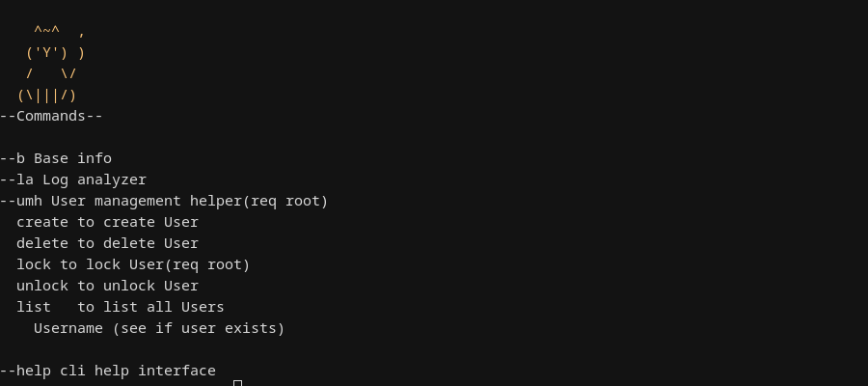The width and height of the screenshot is (868, 386).
Task: Click the ASCII owl's ears at top
Action: (46, 32)
